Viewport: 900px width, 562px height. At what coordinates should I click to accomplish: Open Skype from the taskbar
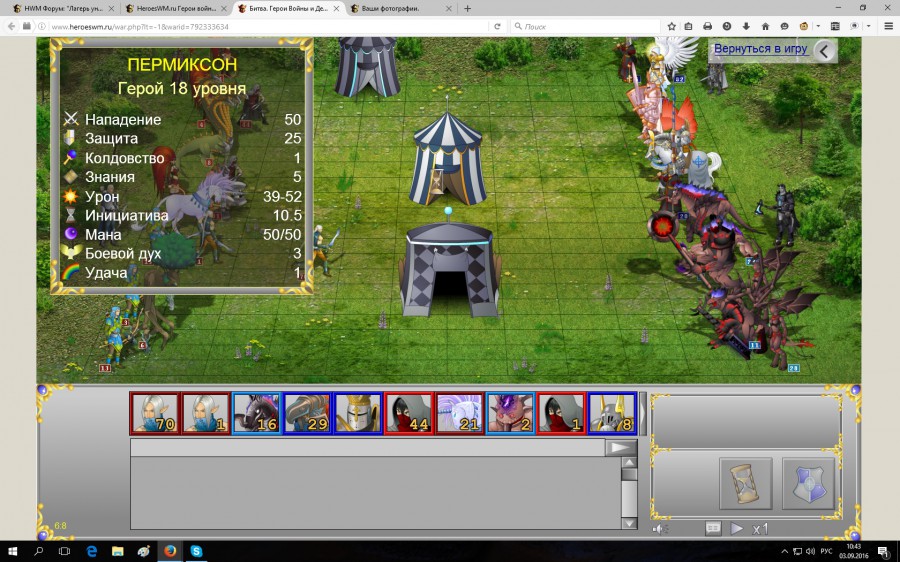click(x=196, y=552)
